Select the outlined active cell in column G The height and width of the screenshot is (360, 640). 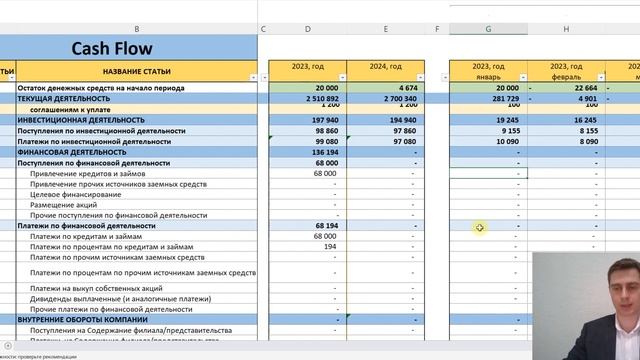pyautogui.click(x=488, y=173)
